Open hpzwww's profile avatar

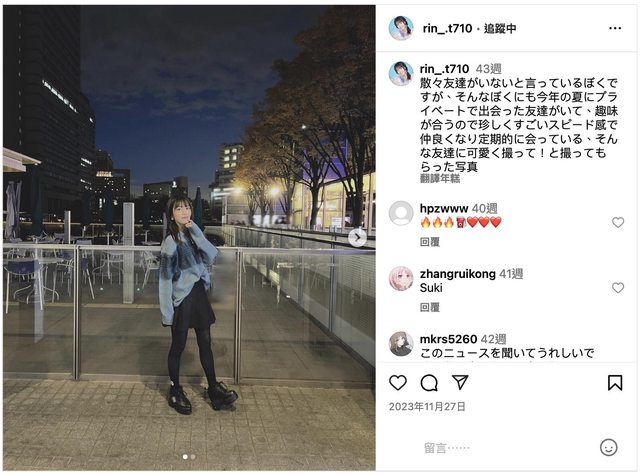[401, 213]
